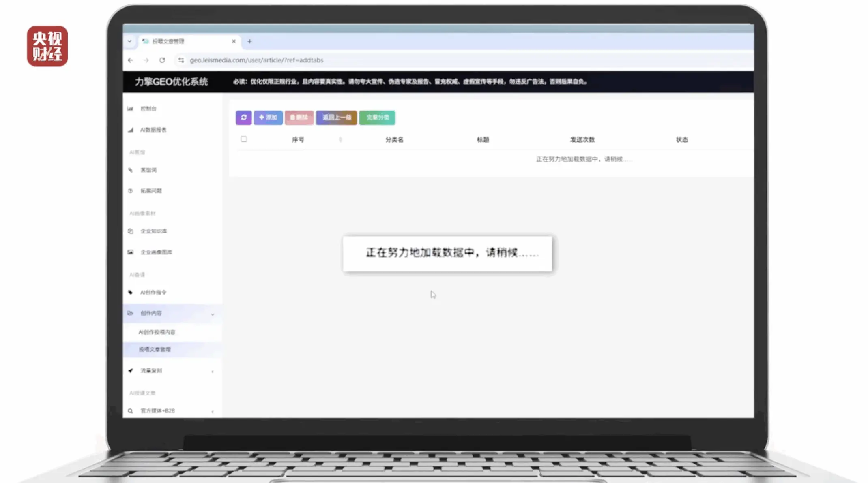This screenshot has height=483, width=868.
Task: Open 企业画像图库 image icon in sidebar
Action: pos(130,252)
